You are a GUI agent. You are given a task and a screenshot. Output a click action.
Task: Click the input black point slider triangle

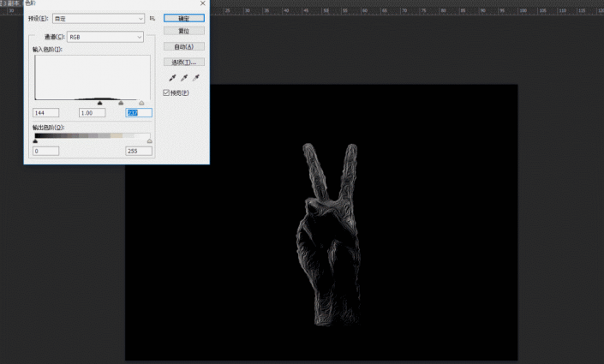(x=100, y=103)
